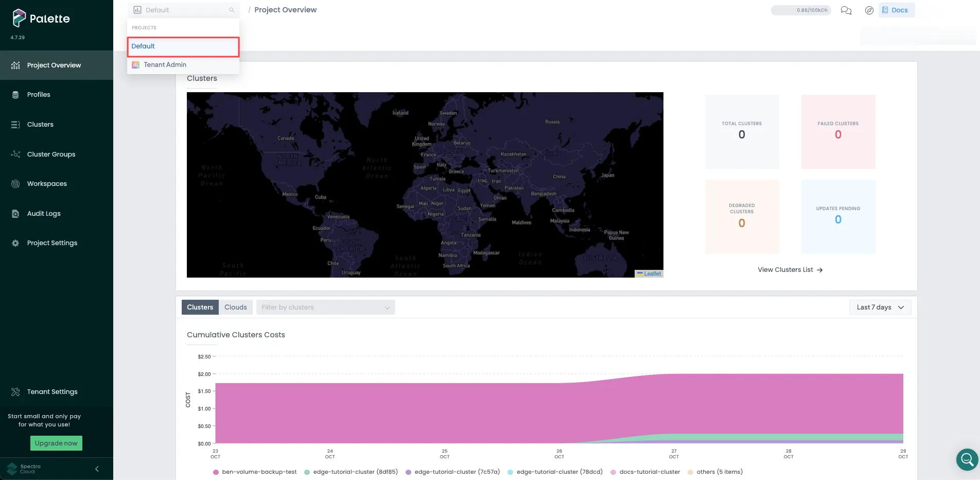Click the Upgrade now button
This screenshot has height=480, width=980.
coord(56,443)
